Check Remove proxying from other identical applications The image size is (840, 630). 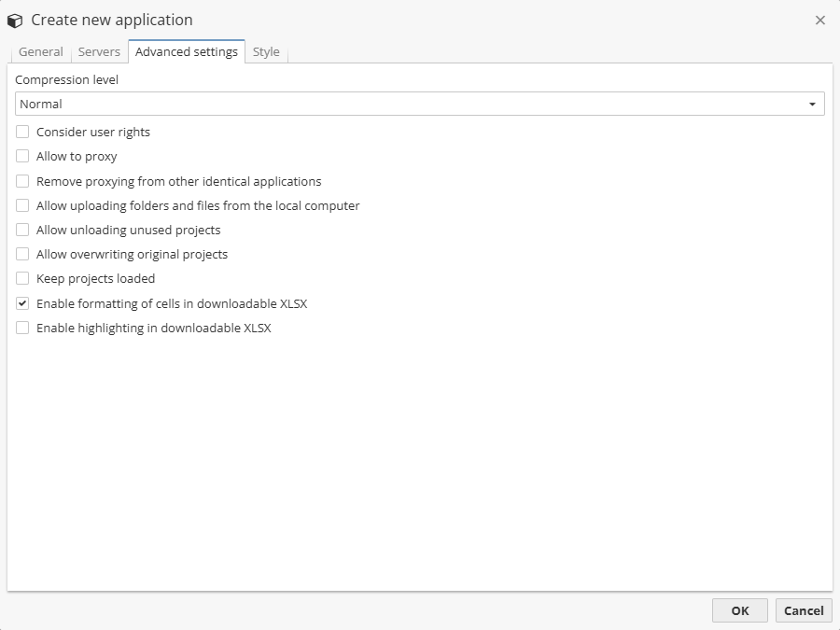click(x=22, y=181)
